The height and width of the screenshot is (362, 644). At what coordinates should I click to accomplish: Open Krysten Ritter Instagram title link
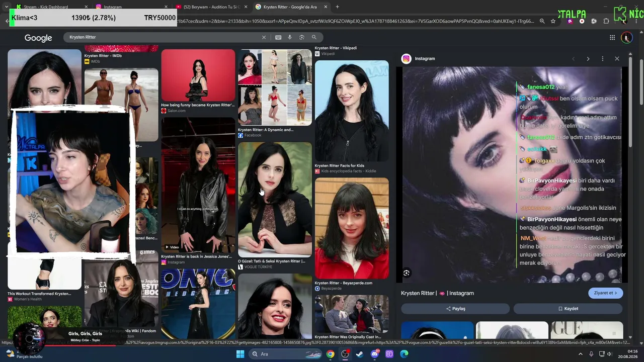tap(437, 293)
